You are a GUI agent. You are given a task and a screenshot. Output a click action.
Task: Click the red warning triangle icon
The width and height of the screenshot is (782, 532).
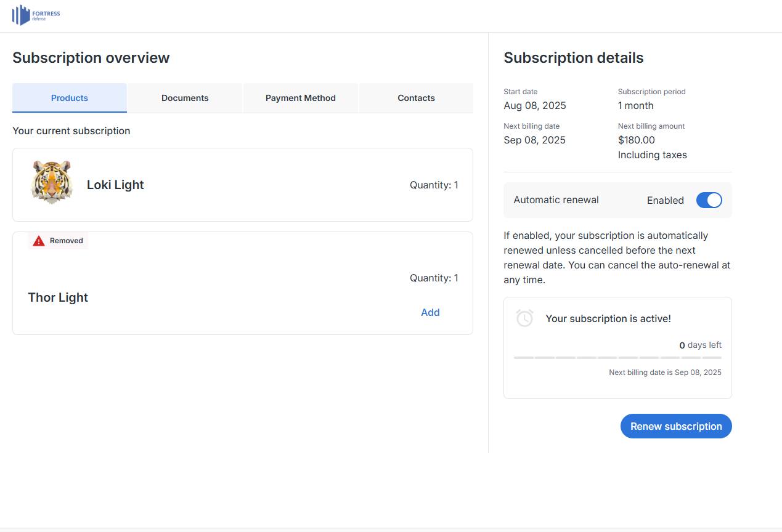[x=39, y=241]
